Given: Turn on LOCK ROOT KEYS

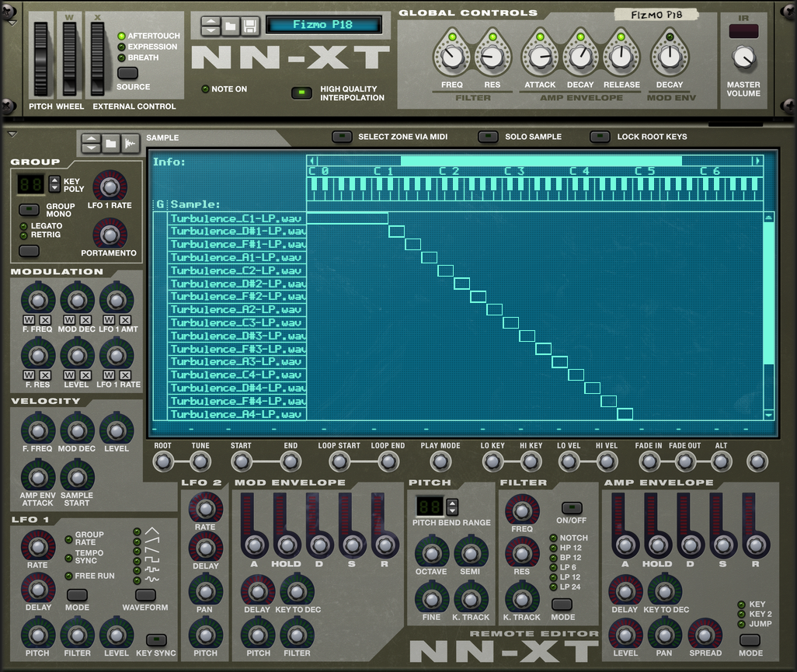Looking at the screenshot, I should pos(600,136).
